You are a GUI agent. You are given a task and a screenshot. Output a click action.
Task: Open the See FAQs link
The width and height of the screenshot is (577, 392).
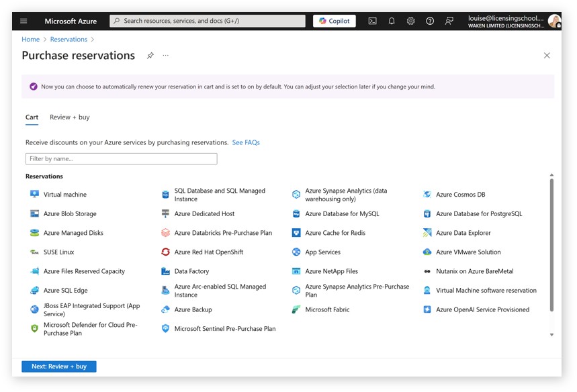pos(247,142)
